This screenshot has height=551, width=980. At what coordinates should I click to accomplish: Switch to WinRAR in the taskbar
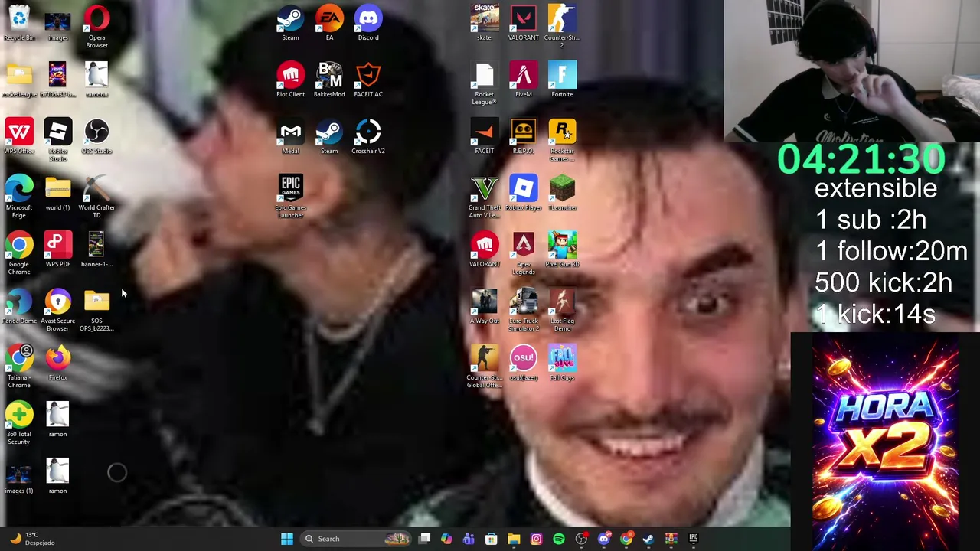(x=671, y=539)
